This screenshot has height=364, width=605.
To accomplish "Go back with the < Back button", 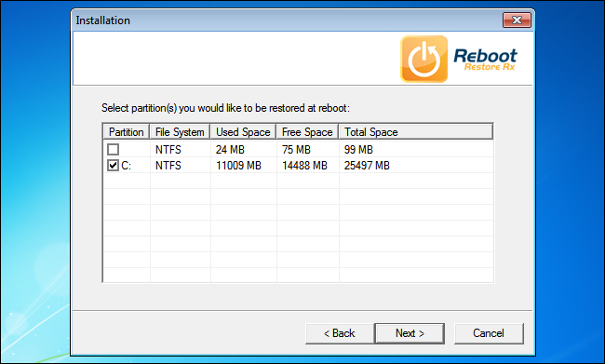I will [x=339, y=333].
